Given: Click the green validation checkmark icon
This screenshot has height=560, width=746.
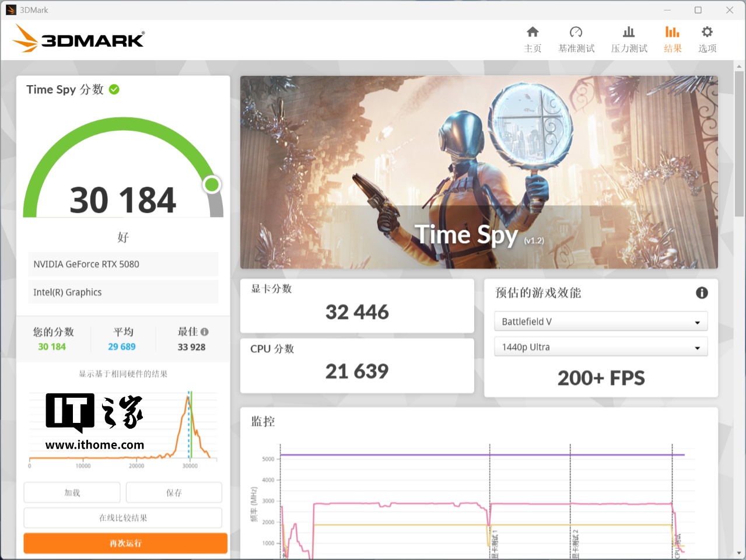Looking at the screenshot, I should (114, 89).
